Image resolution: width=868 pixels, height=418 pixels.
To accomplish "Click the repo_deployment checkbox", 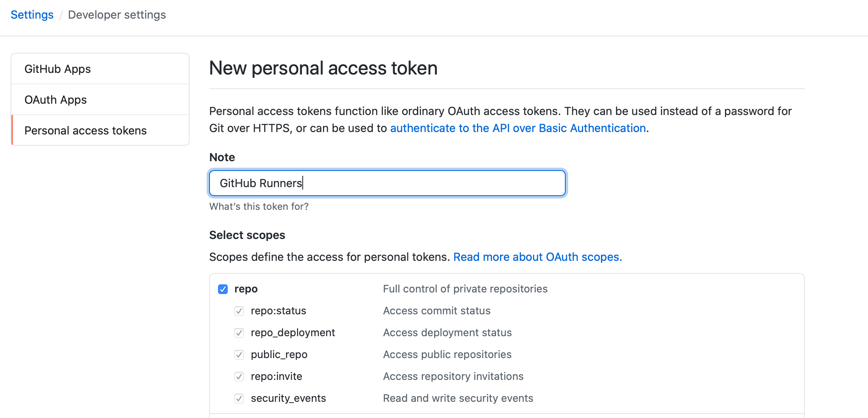I will [x=239, y=333].
